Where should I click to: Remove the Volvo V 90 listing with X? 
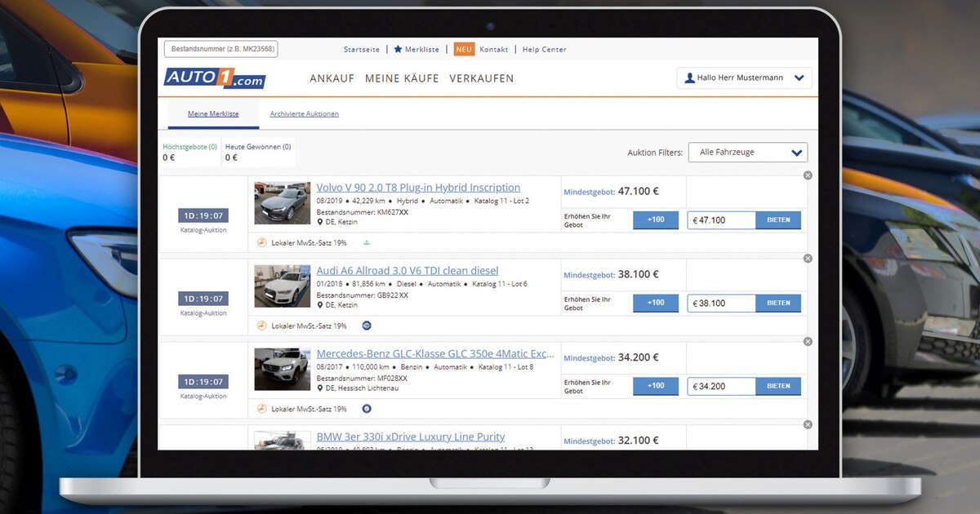[808, 175]
